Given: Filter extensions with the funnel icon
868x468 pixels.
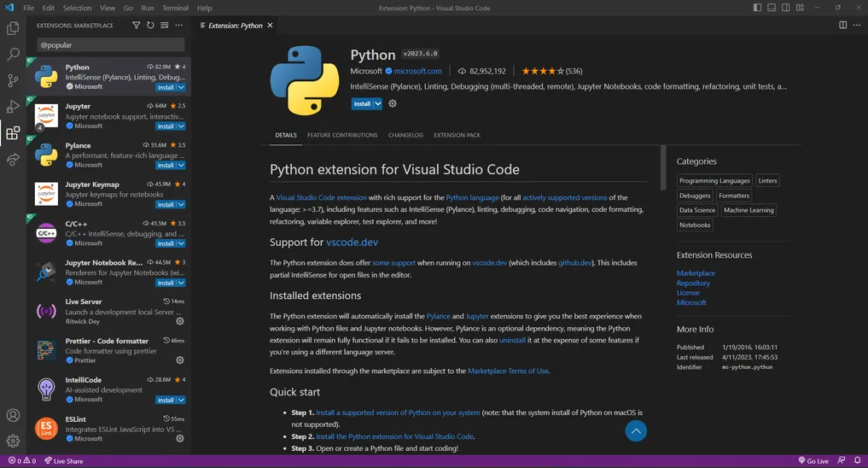Looking at the screenshot, I should coord(137,26).
